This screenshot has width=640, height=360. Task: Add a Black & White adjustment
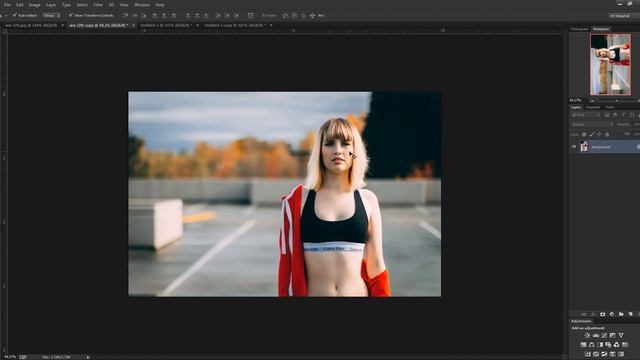[600, 345]
